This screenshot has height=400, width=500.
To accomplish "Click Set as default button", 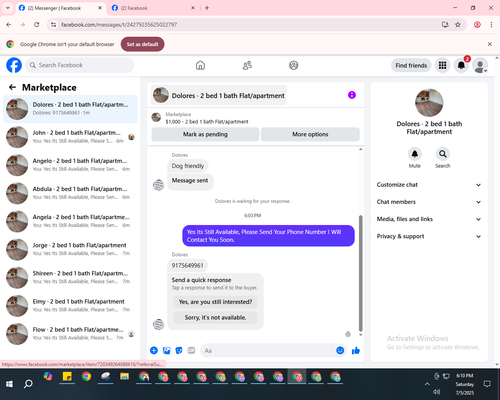I will [x=142, y=44].
